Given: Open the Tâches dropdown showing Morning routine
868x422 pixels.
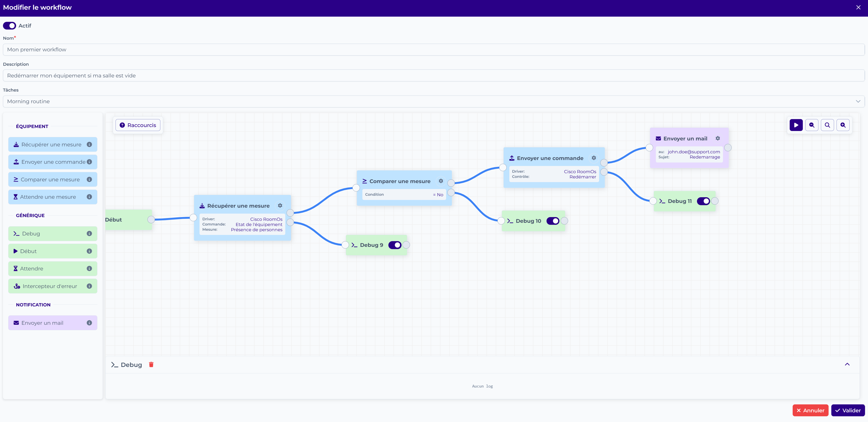Looking at the screenshot, I should click(434, 101).
